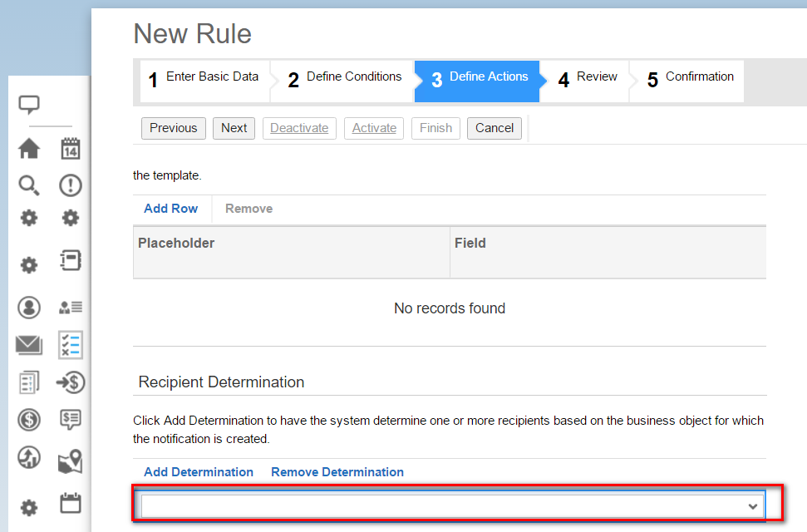Open the people list icon
The width and height of the screenshot is (807, 532).
coord(71,308)
